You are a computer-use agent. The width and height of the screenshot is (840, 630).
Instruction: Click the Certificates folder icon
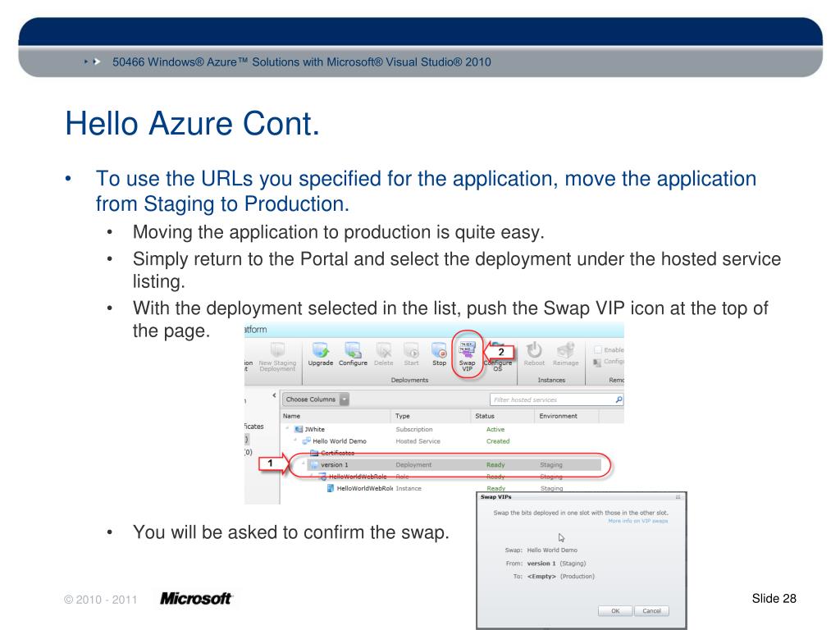click(314, 453)
